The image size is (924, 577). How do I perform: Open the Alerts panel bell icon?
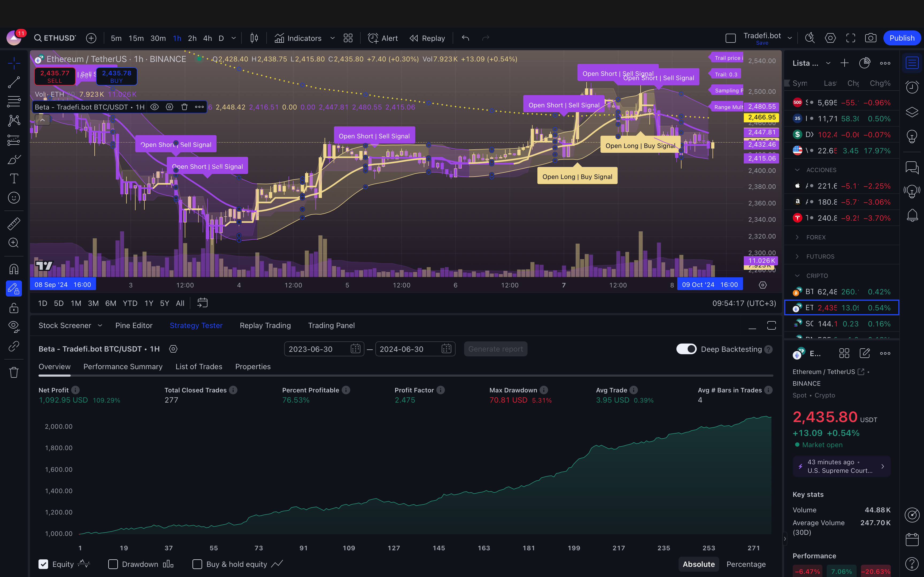[912, 215]
